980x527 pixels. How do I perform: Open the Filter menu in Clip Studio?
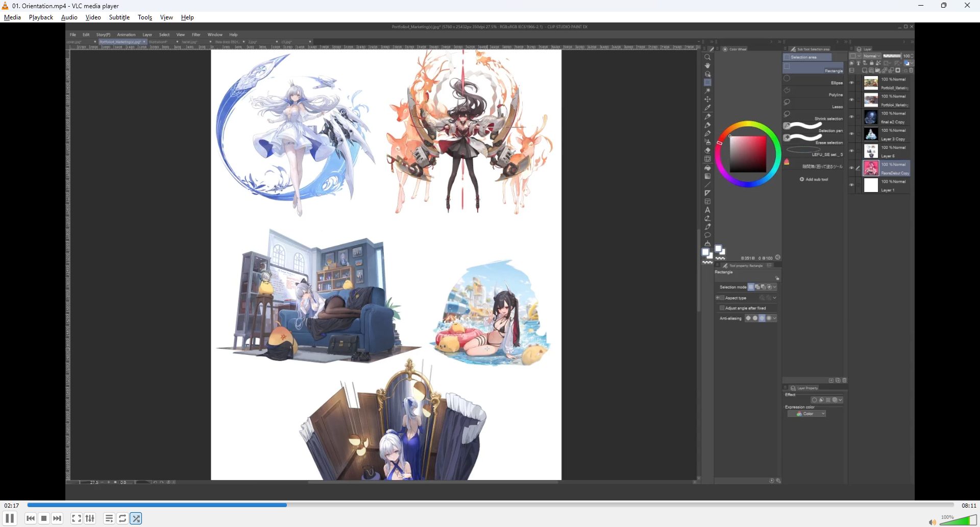pos(196,35)
